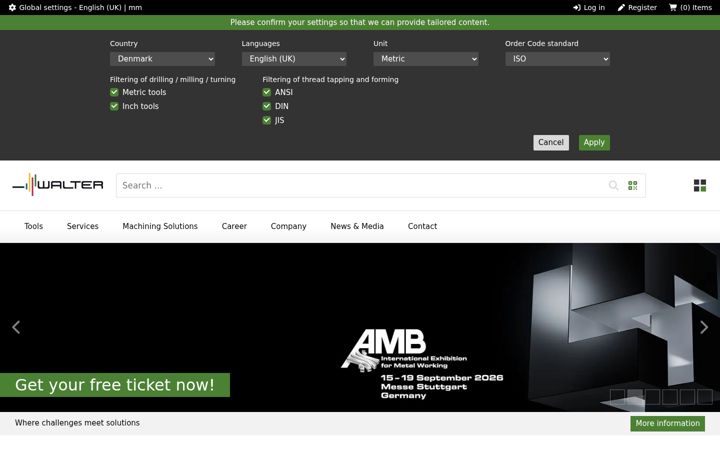Click the Cancel button
720x450 pixels.
coord(551,142)
